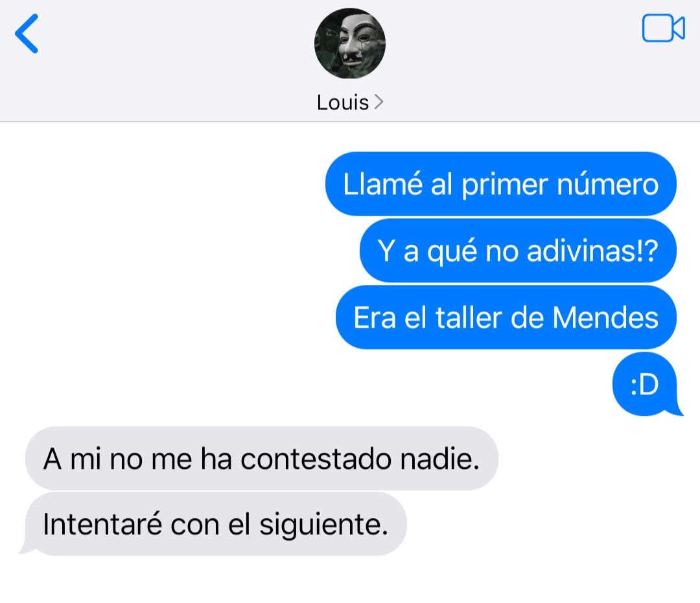700x603 pixels.
Task: Click the word 'contestado' in gray bubble
Action: [316, 459]
